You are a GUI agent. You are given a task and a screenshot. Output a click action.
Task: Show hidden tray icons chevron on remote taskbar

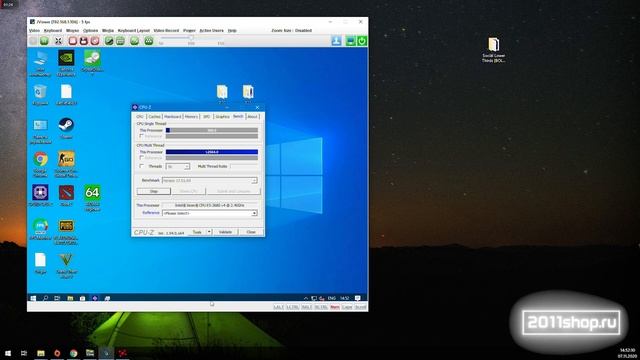[305, 298]
